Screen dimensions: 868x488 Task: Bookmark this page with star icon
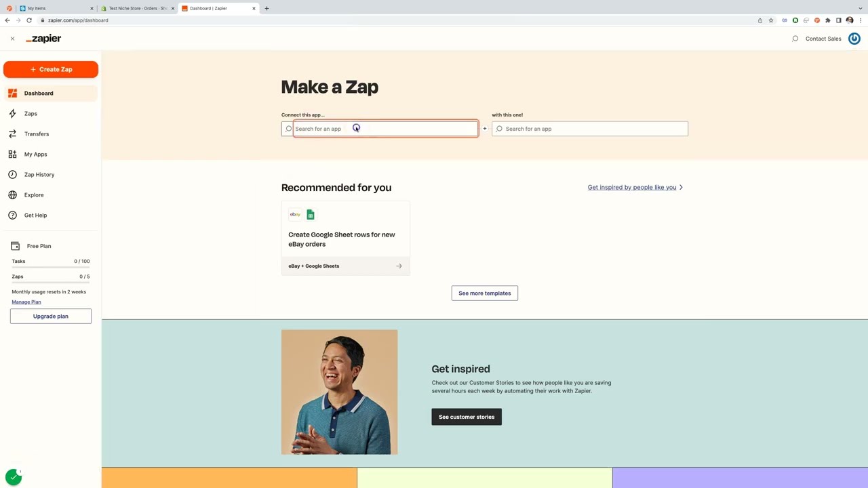click(771, 20)
